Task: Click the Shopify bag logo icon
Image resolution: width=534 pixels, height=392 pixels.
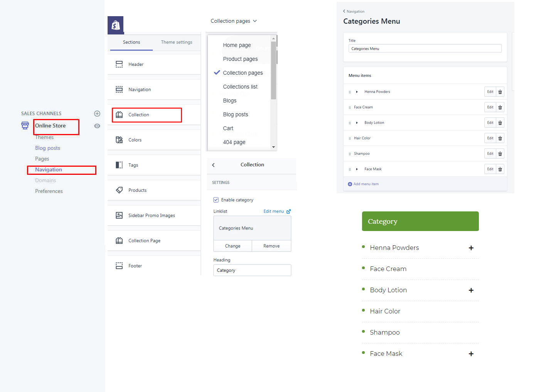Action: (116, 25)
